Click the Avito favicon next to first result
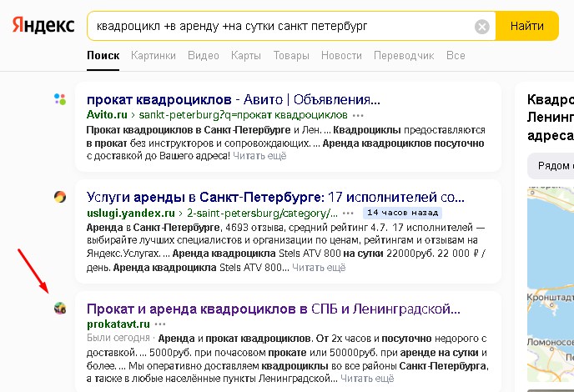This screenshot has width=574, height=392. (x=60, y=99)
